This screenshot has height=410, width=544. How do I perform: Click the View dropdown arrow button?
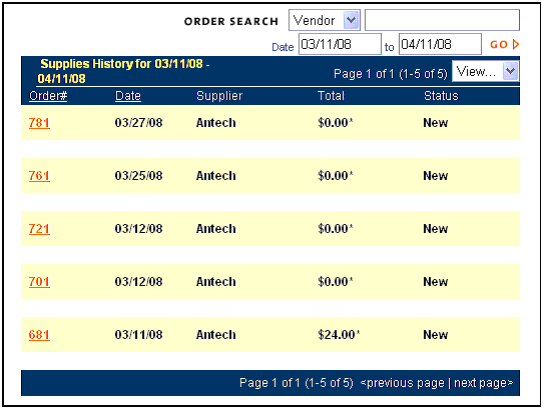click(510, 71)
